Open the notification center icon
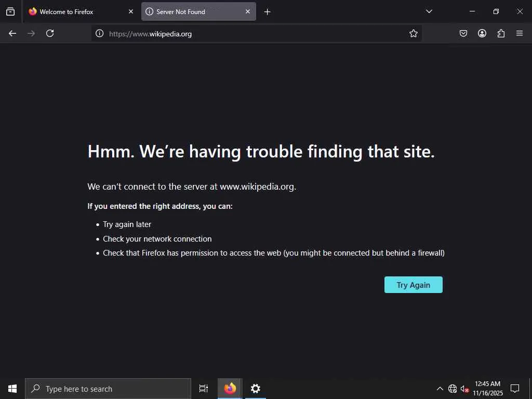532x399 pixels. pos(515,389)
